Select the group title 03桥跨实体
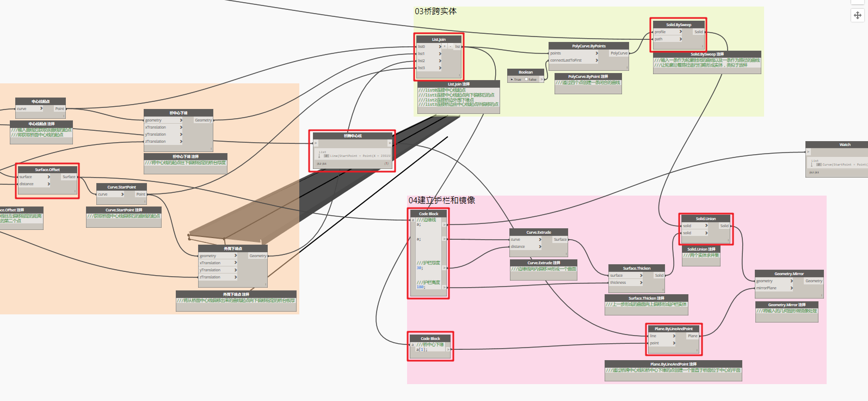 436,11
